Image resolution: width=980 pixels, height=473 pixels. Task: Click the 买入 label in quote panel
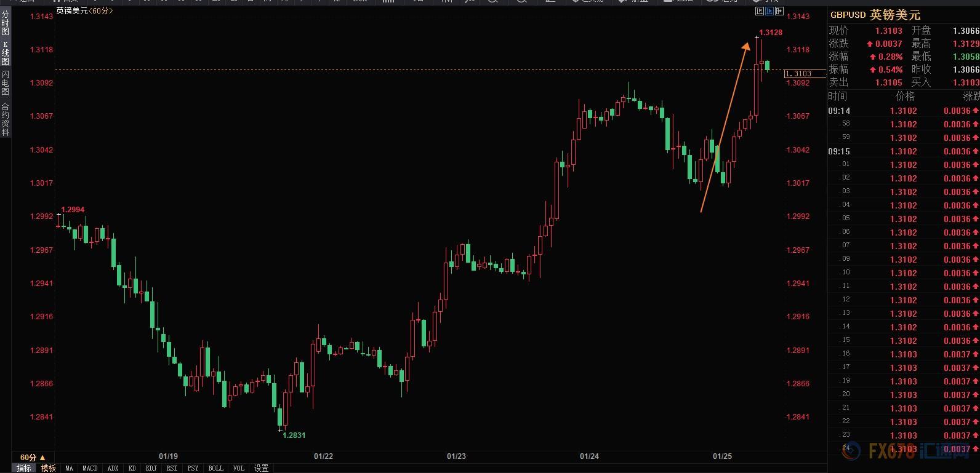[x=921, y=82]
